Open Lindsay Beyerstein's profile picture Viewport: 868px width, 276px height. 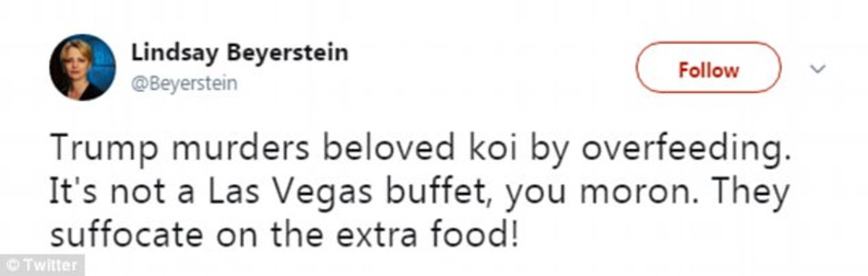click(82, 67)
